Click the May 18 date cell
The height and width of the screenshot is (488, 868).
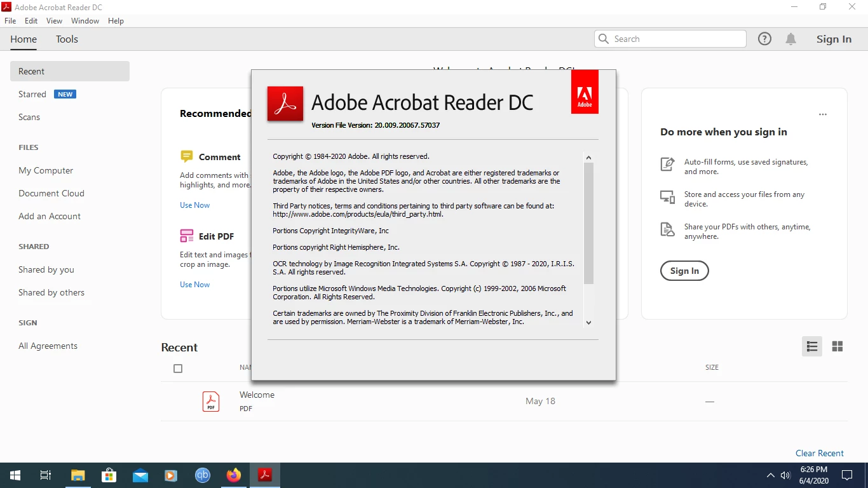[x=540, y=401]
